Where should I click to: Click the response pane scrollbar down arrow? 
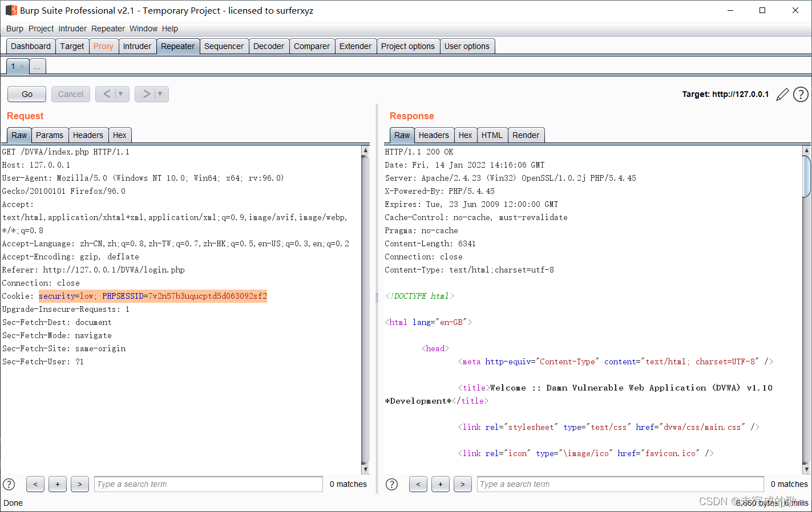point(806,470)
